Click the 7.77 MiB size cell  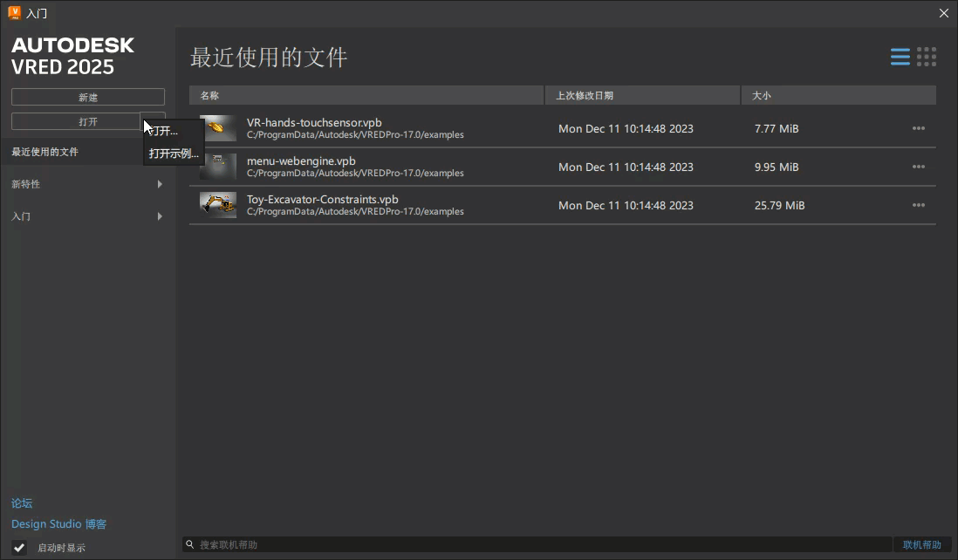pyautogui.click(x=777, y=129)
